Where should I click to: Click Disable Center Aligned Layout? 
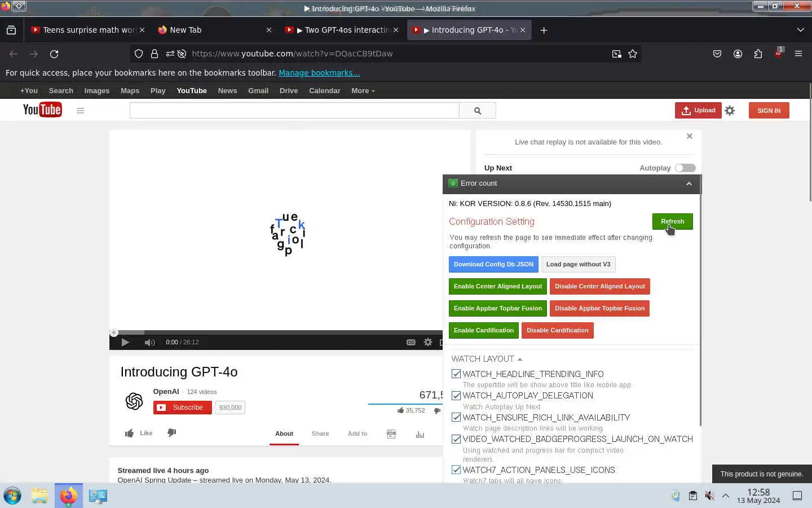pos(600,286)
